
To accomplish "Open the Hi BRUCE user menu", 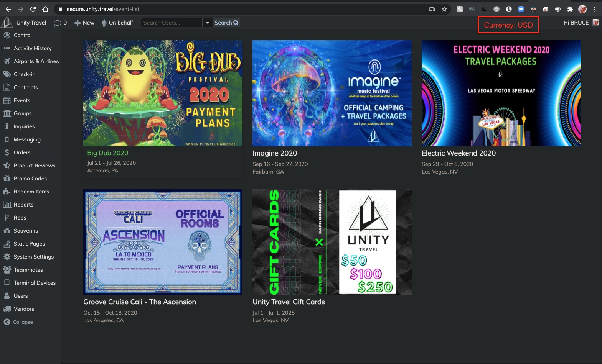I will tap(581, 23).
